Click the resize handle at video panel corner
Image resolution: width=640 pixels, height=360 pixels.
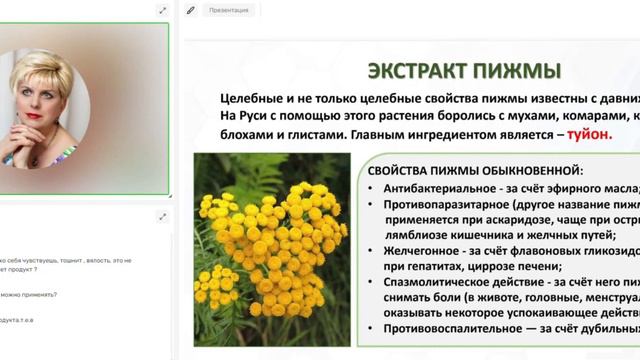pyautogui.click(x=170, y=196)
